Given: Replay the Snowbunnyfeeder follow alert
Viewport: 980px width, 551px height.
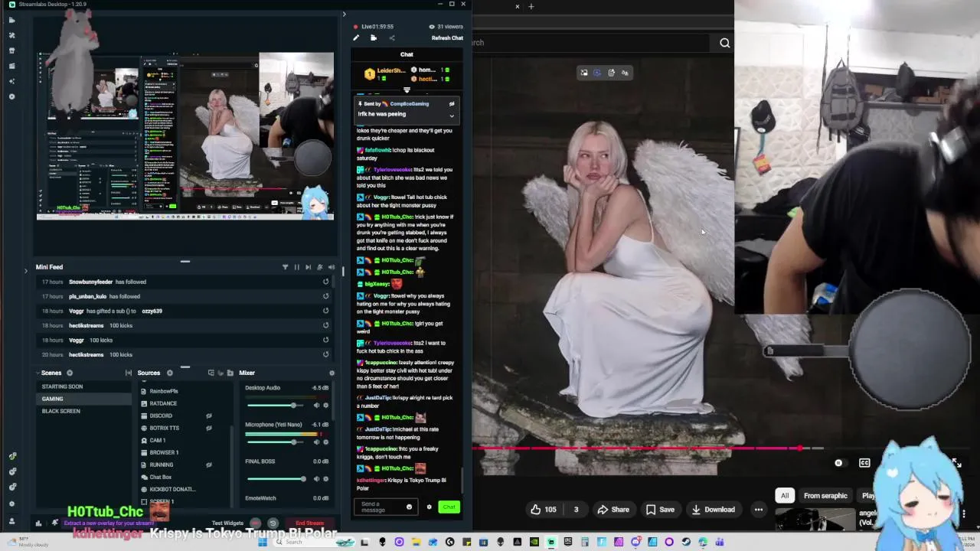Looking at the screenshot, I should tap(325, 282).
